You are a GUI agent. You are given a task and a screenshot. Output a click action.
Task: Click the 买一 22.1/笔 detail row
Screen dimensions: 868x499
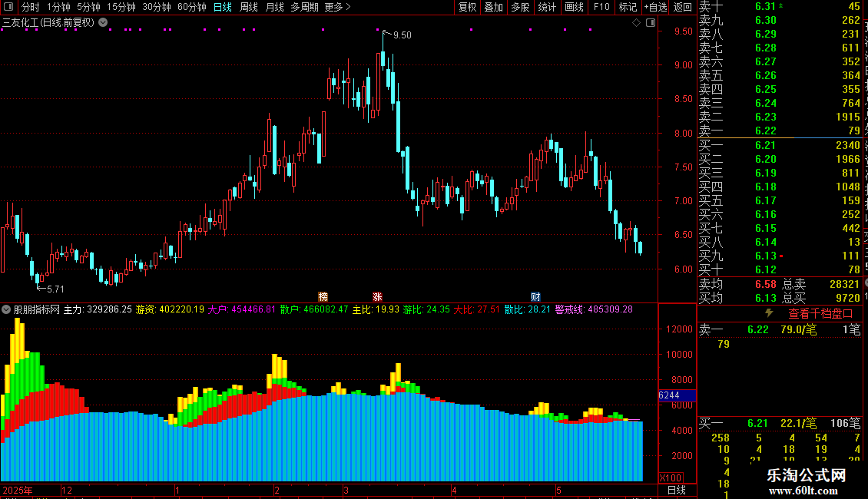pyautogui.click(x=780, y=423)
